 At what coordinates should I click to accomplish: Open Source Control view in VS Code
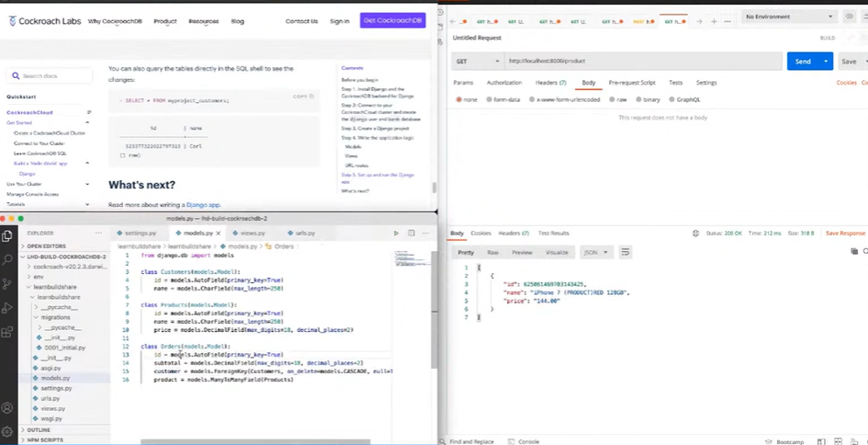pos(7,284)
